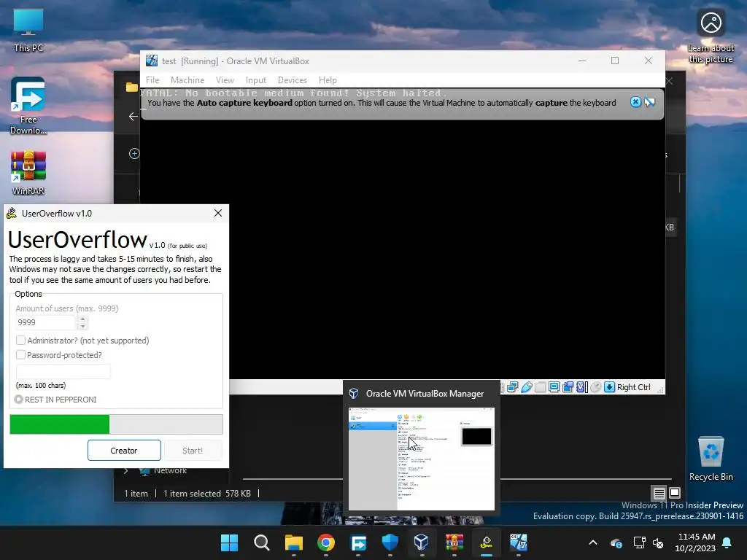Switch File Explorer to large icons view
This screenshot has height=560, width=747.
click(x=675, y=493)
